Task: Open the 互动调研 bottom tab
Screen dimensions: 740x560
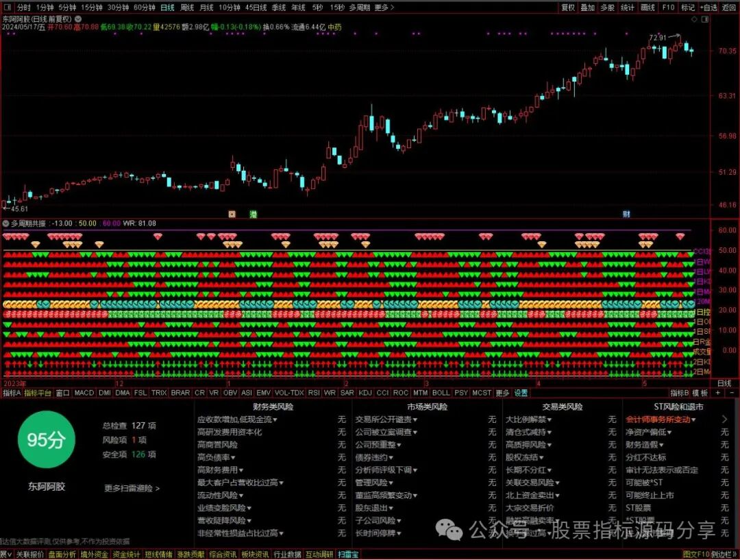Action: (319, 555)
